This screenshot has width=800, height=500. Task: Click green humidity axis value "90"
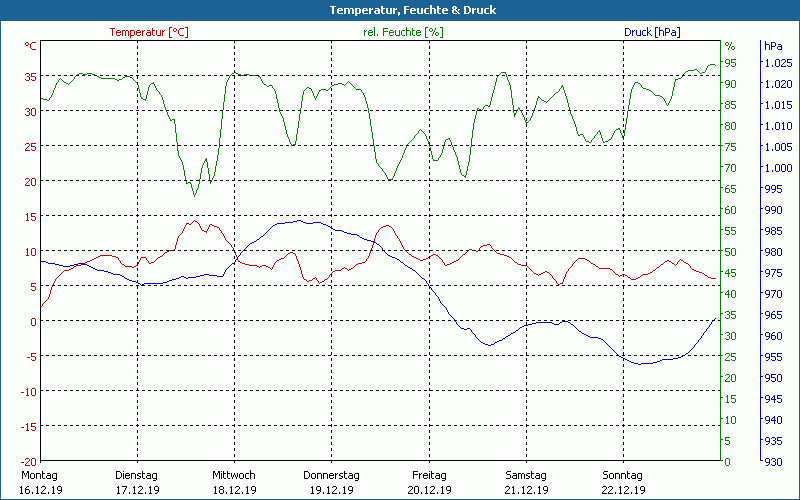pyautogui.click(x=731, y=84)
